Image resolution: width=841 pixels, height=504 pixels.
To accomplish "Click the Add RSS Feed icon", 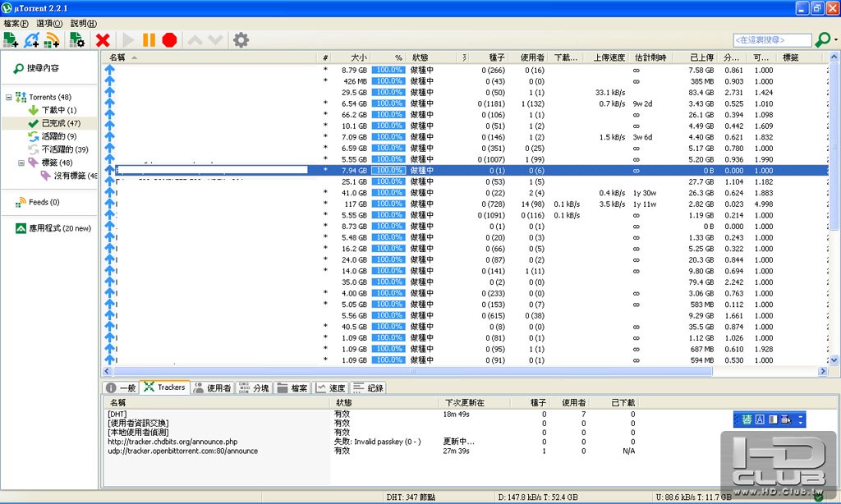I will point(52,40).
